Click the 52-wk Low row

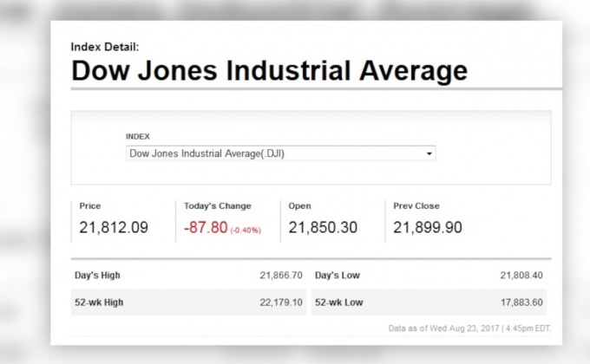pyautogui.click(x=429, y=302)
